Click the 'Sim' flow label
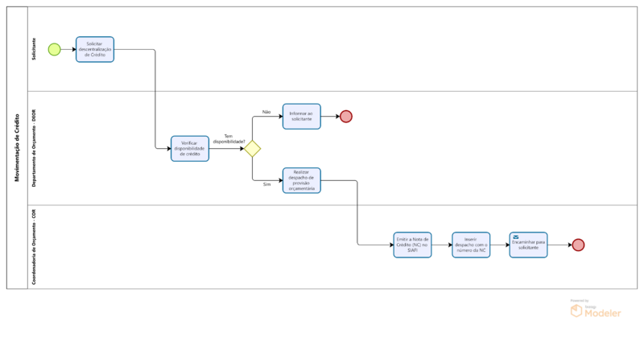Viewport: 644px width, 350px height. coord(266,184)
